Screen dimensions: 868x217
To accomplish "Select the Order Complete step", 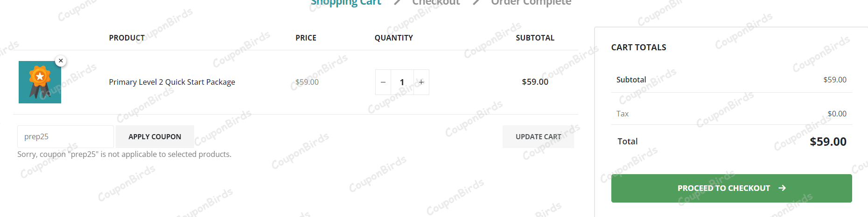I will click(531, 3).
